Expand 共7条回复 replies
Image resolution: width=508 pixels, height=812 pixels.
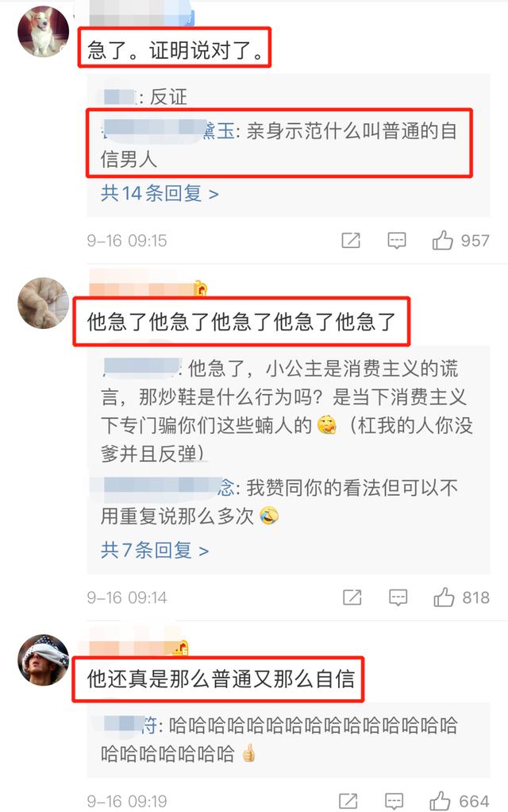click(155, 550)
